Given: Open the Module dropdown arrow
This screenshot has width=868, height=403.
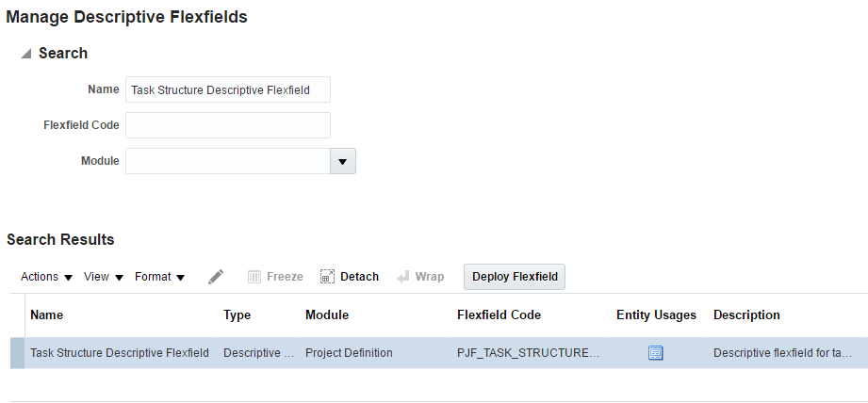Looking at the screenshot, I should click(342, 161).
